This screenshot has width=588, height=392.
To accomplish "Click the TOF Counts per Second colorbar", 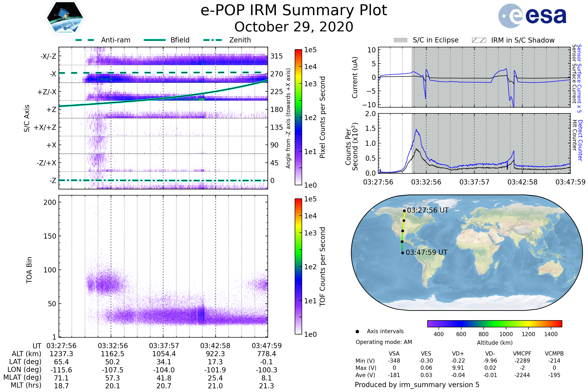I will [298, 266].
